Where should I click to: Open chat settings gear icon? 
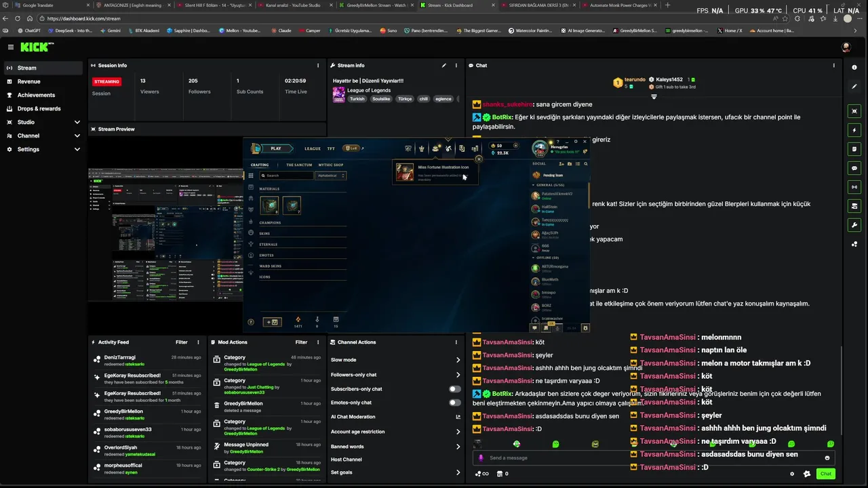pos(792,474)
